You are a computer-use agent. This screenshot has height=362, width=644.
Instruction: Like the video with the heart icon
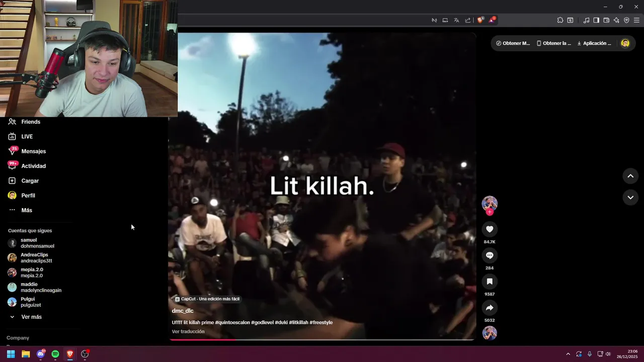[x=490, y=229]
